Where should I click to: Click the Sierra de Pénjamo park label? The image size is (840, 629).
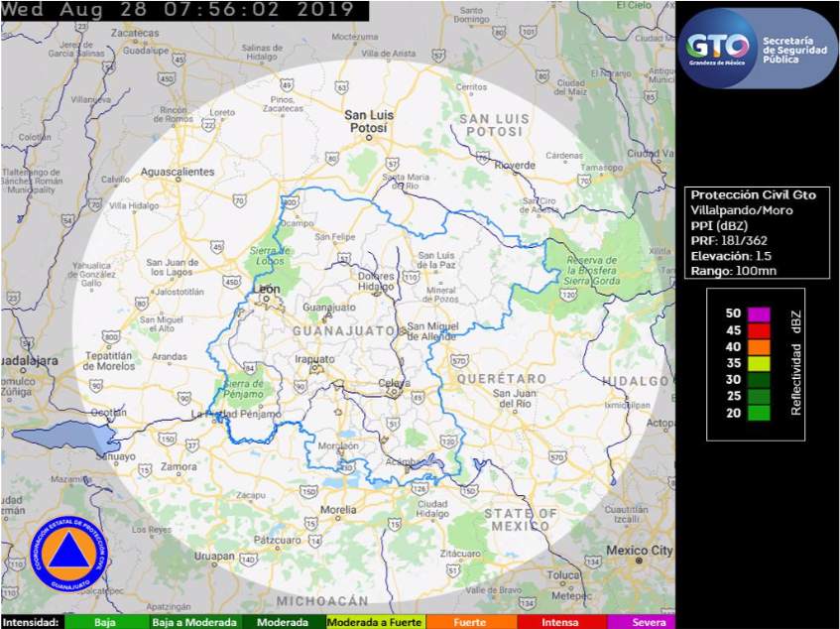pyautogui.click(x=243, y=389)
